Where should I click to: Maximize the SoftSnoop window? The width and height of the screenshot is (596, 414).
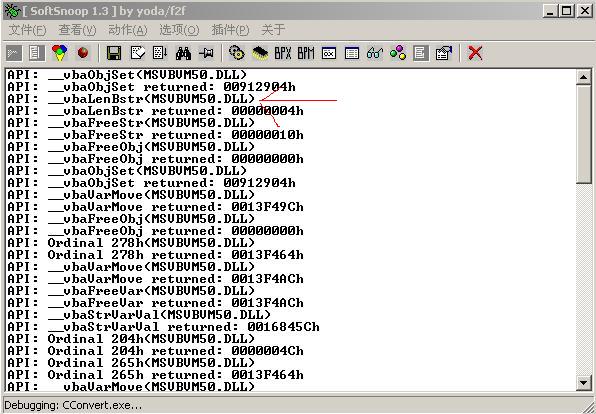click(566, 11)
